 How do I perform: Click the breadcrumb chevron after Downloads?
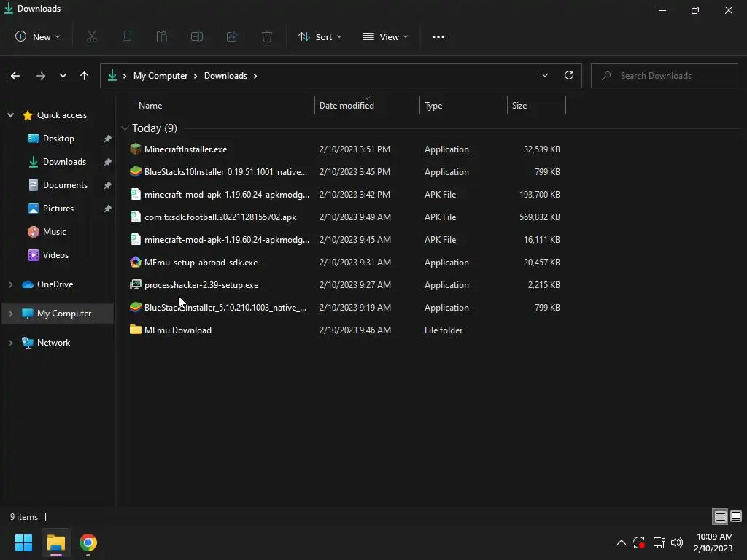(255, 76)
